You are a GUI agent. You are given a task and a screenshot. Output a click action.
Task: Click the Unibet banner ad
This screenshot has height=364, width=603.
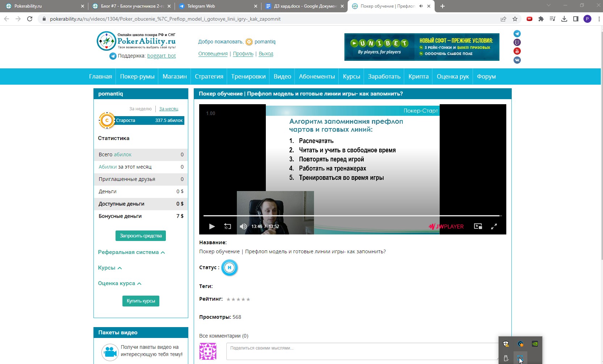[x=422, y=47]
